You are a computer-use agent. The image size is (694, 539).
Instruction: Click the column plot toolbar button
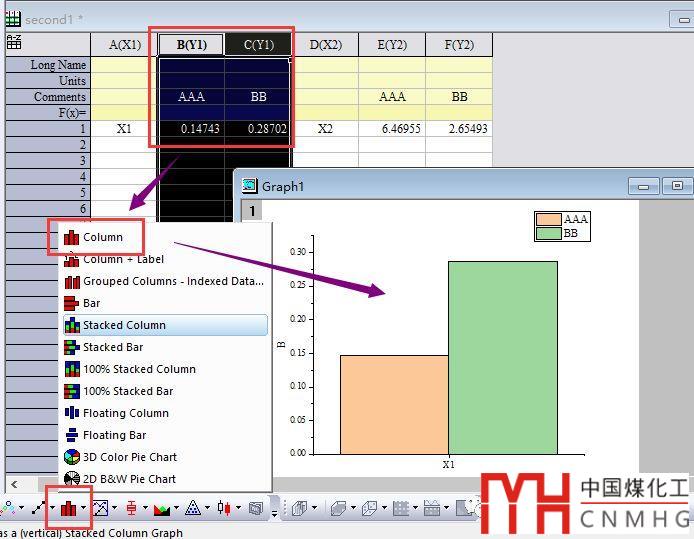[x=68, y=508]
